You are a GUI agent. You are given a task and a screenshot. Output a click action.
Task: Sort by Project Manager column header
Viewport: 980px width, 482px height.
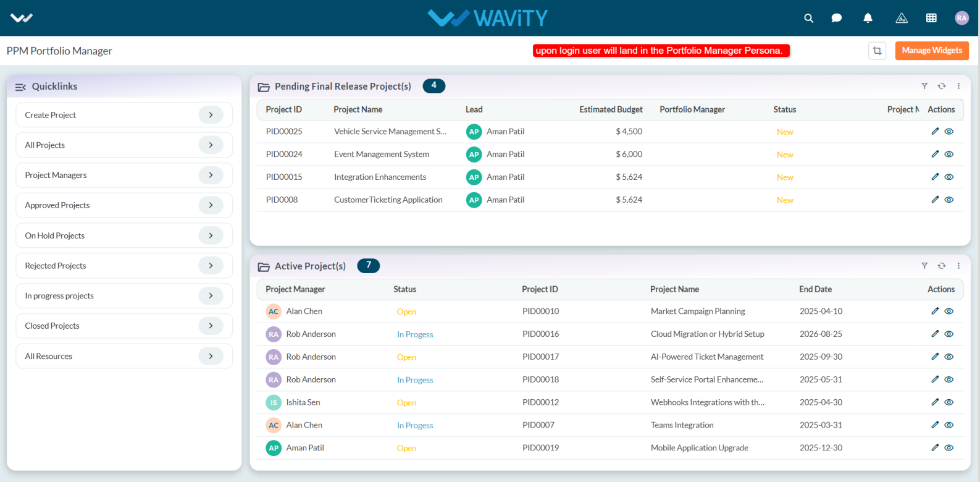point(295,289)
